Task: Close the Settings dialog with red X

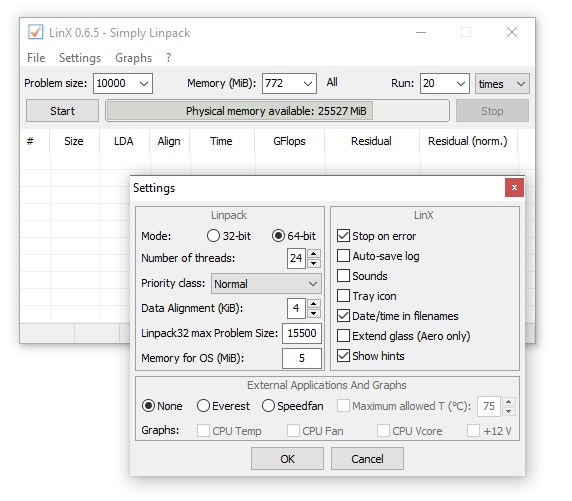Action: pos(514,188)
